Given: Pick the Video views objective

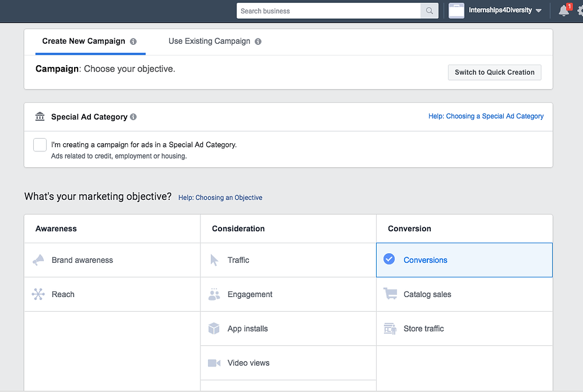Looking at the screenshot, I should point(288,363).
